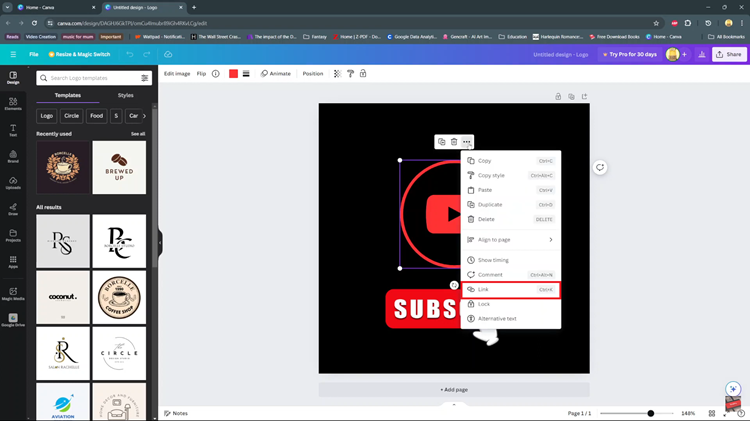
Task: Click Try Pro for 30 days
Action: click(x=629, y=55)
